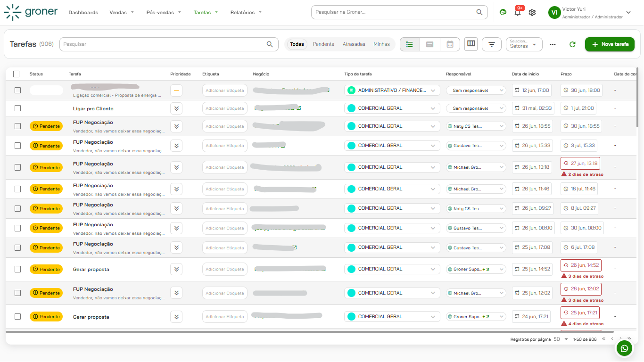
Task: Open the Setores selection dropdown
Action: [524, 44]
